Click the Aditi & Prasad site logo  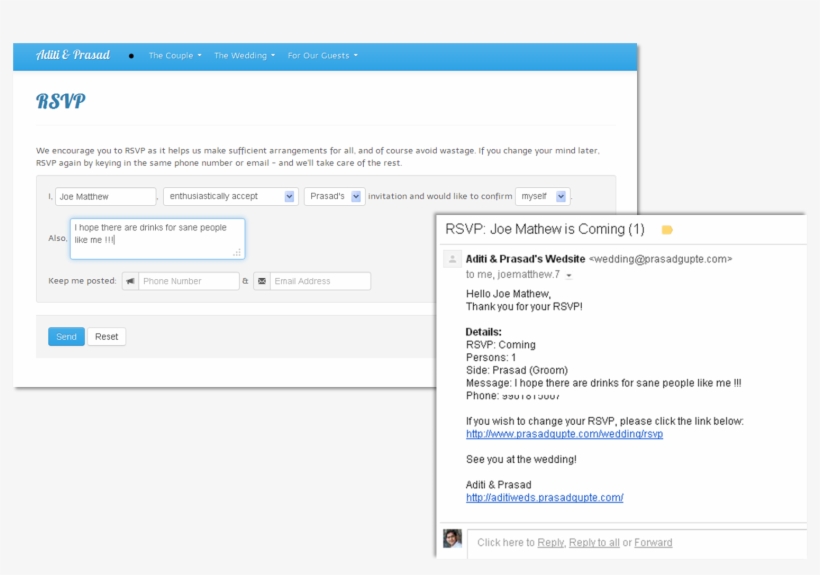click(x=73, y=55)
